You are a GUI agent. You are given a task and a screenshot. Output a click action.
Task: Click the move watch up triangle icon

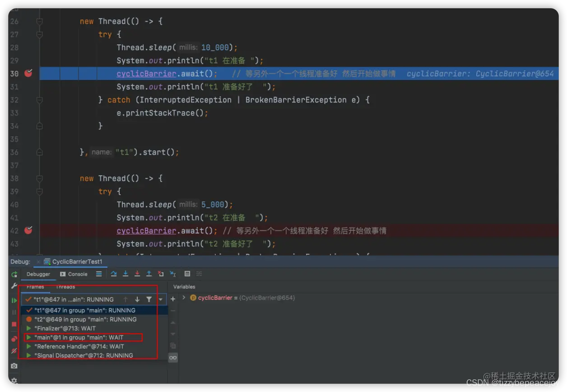(173, 322)
